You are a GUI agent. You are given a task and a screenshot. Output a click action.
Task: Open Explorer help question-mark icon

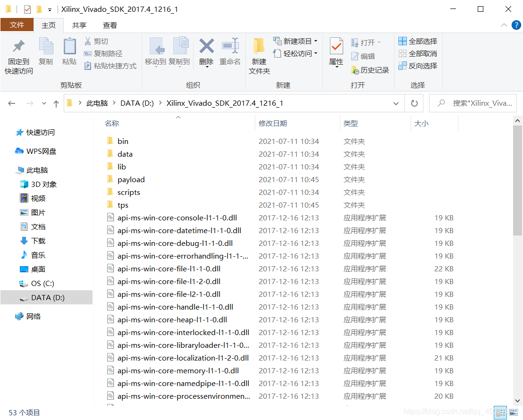(516, 25)
